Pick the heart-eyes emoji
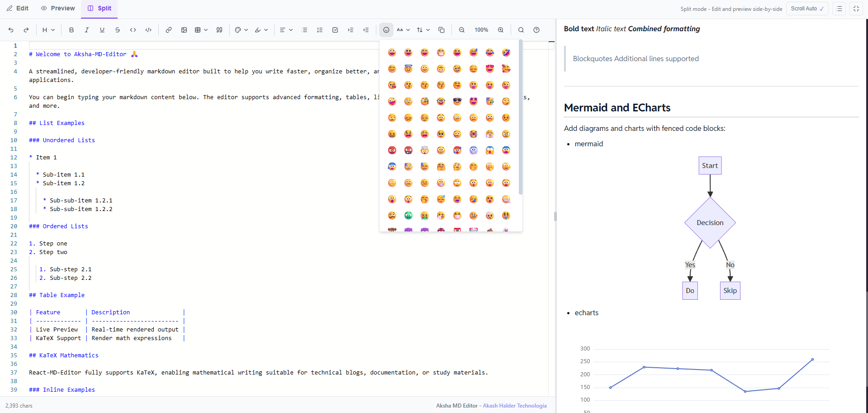868x413 pixels. pyautogui.click(x=490, y=69)
